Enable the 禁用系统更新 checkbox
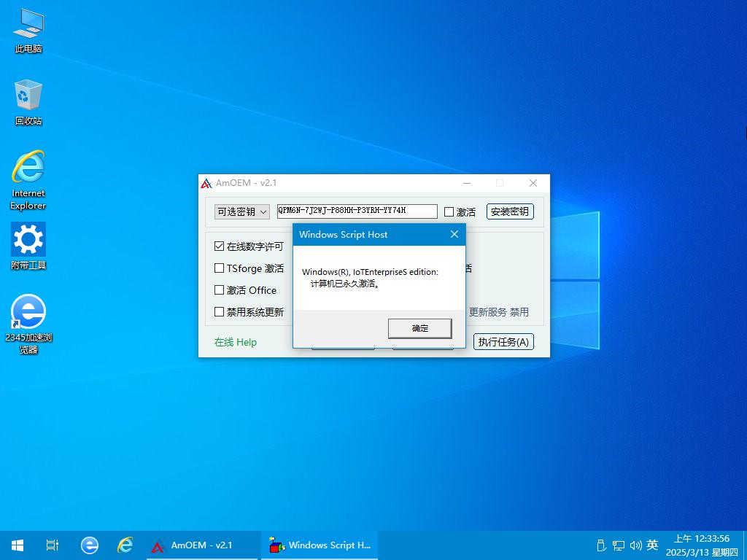This screenshot has width=747, height=560. [x=219, y=312]
